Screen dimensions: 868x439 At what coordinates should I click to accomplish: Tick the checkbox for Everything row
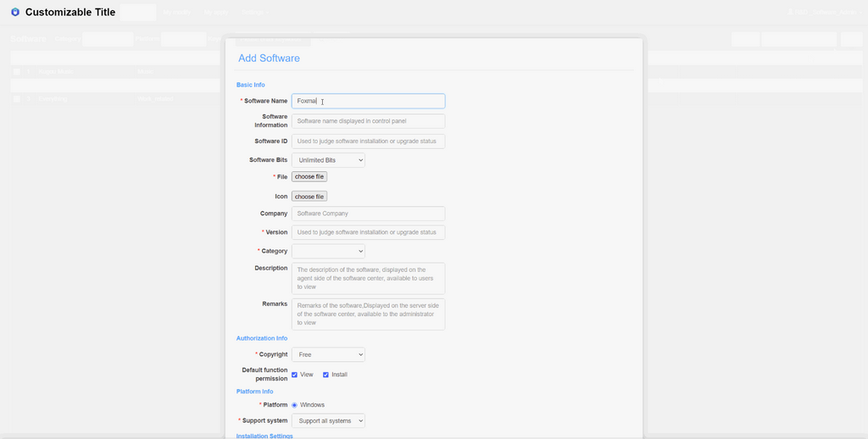pyautogui.click(x=17, y=98)
